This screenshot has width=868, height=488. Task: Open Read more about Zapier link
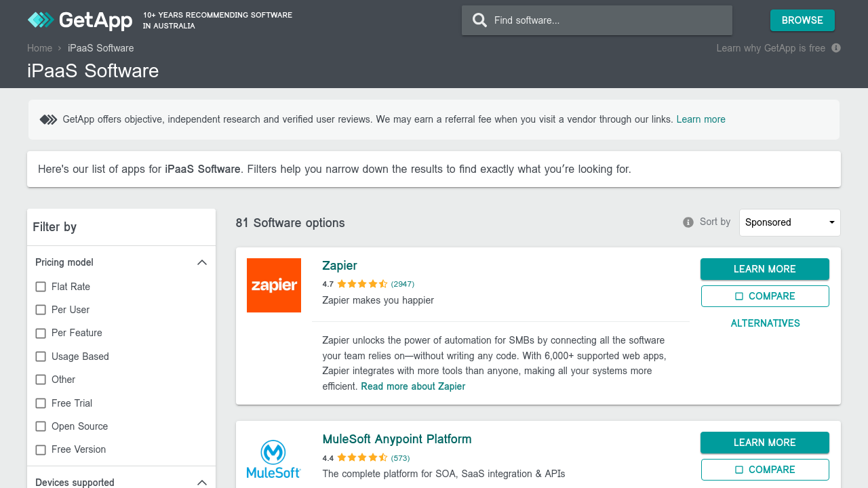point(413,386)
